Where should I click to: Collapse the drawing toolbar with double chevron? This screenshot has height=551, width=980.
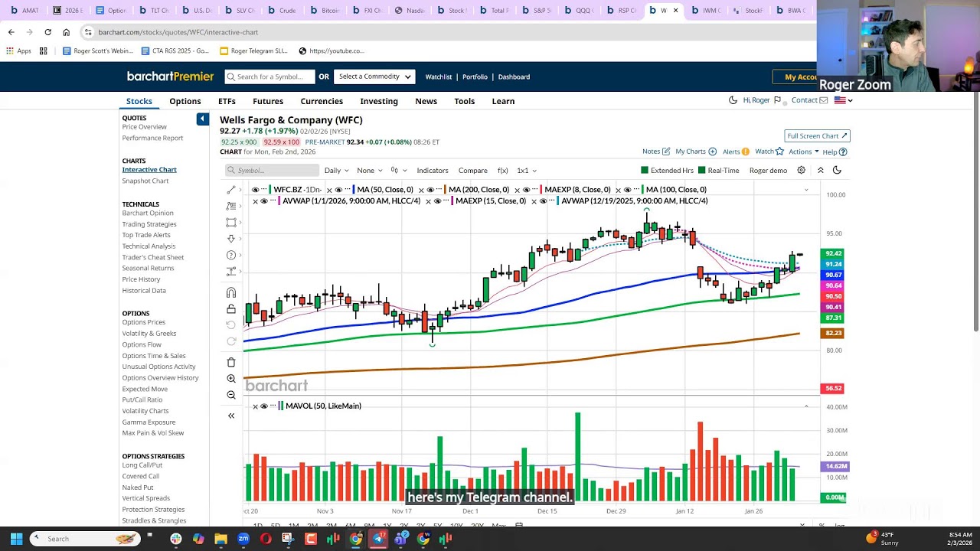coord(231,416)
